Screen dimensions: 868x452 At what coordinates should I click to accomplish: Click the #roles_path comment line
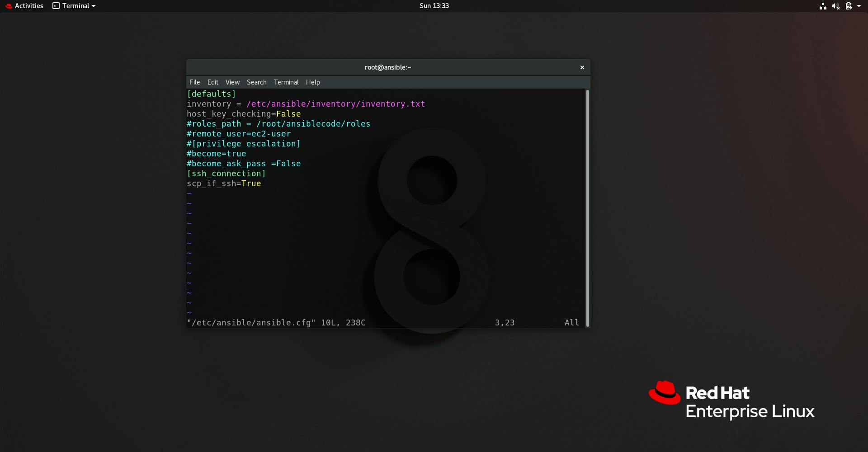(x=278, y=124)
